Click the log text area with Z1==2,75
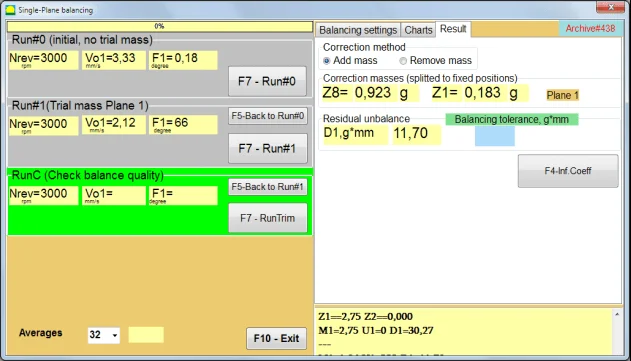The image size is (631, 361). pyautogui.click(x=464, y=331)
